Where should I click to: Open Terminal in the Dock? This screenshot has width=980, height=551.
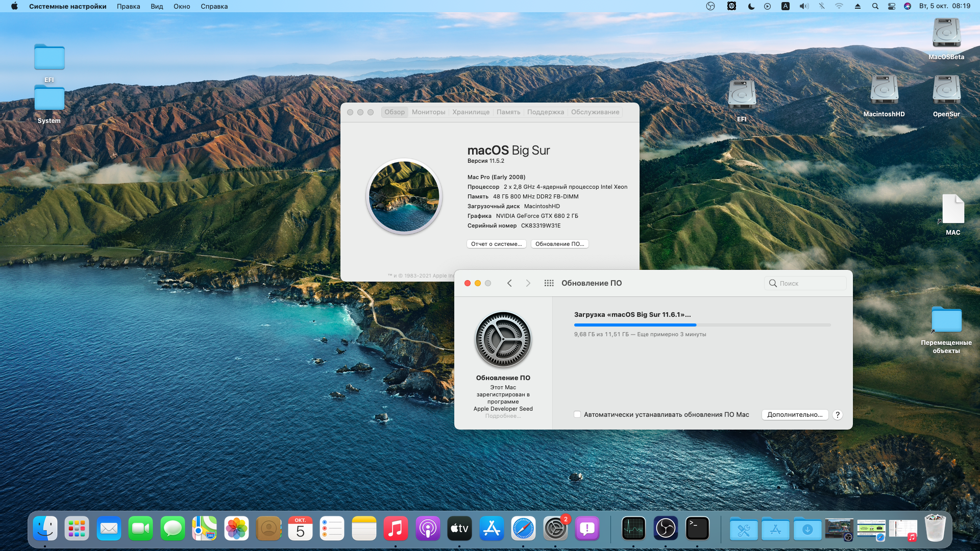point(697,528)
